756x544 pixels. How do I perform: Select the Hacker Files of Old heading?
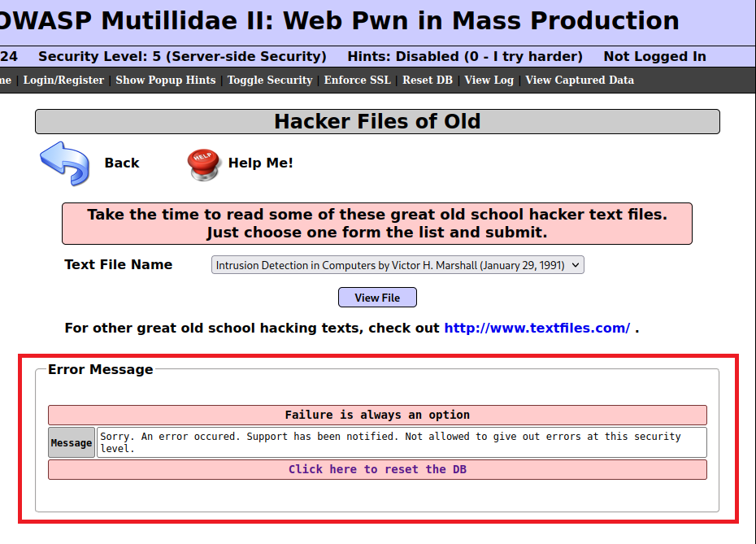pyautogui.click(x=377, y=121)
